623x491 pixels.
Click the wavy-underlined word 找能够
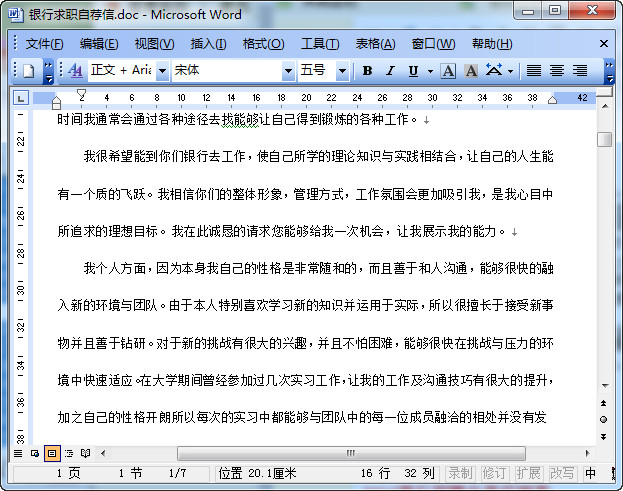(x=240, y=119)
